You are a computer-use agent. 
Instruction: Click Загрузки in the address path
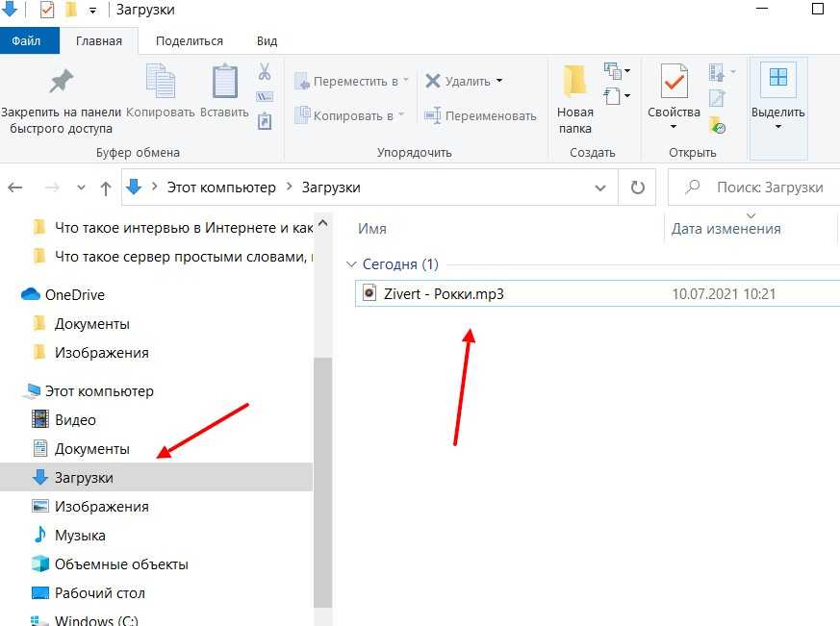pyautogui.click(x=331, y=188)
